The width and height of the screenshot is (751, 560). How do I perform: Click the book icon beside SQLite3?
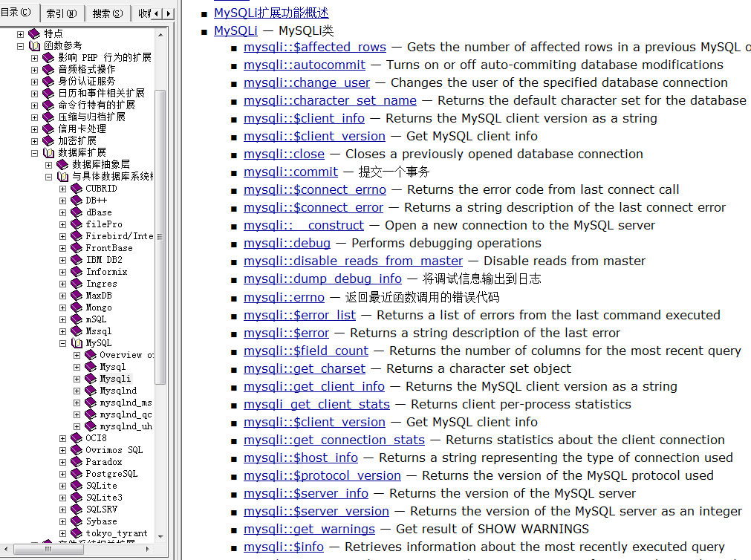(x=77, y=498)
